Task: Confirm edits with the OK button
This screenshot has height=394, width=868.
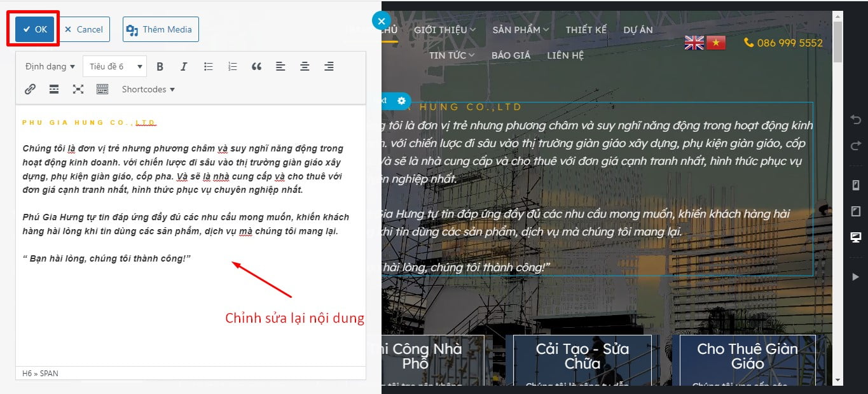Action: [35, 29]
